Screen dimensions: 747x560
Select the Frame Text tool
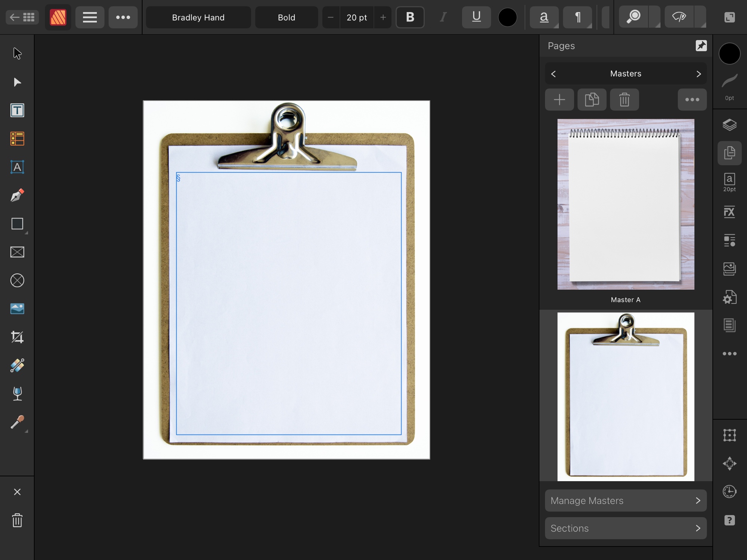(17, 111)
